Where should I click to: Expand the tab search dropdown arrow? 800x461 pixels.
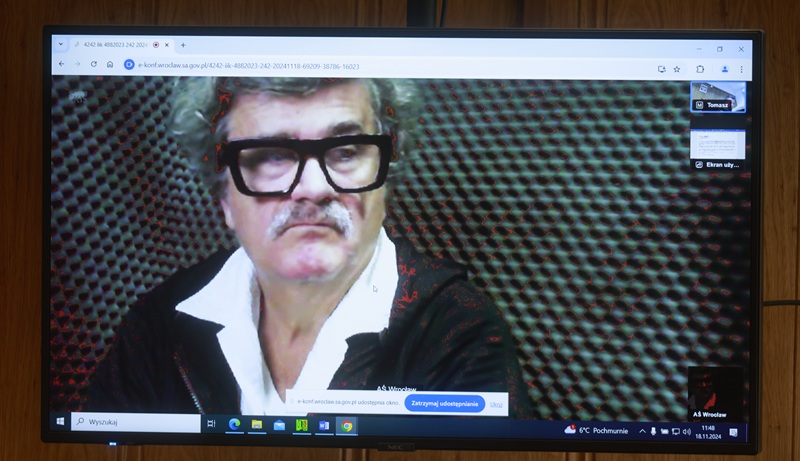click(59, 44)
